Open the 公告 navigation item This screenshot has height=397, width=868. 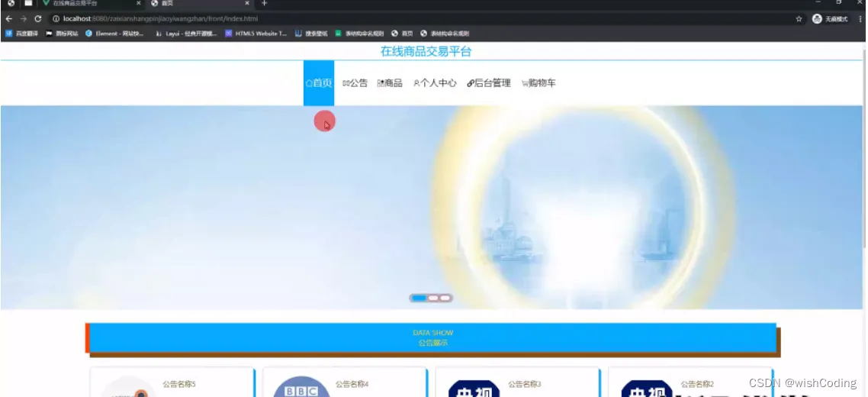tap(355, 83)
